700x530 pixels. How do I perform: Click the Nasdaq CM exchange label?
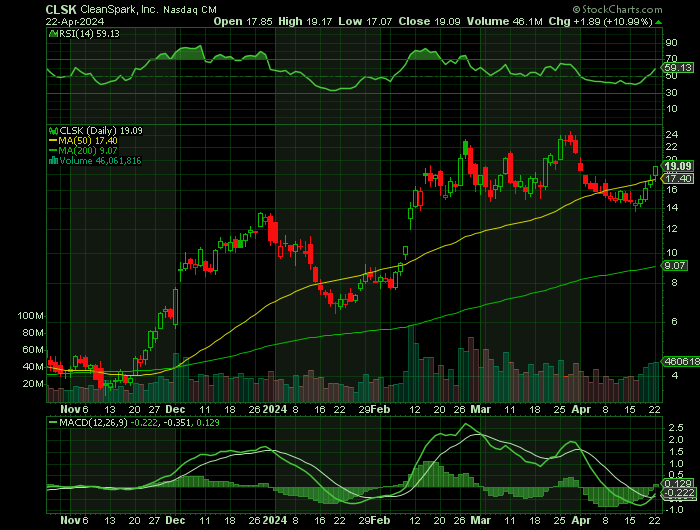click(190, 10)
